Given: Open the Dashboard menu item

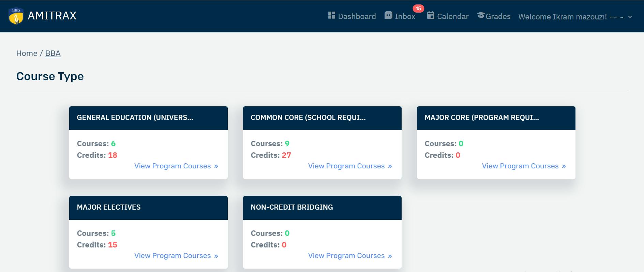Looking at the screenshot, I should (x=357, y=16).
